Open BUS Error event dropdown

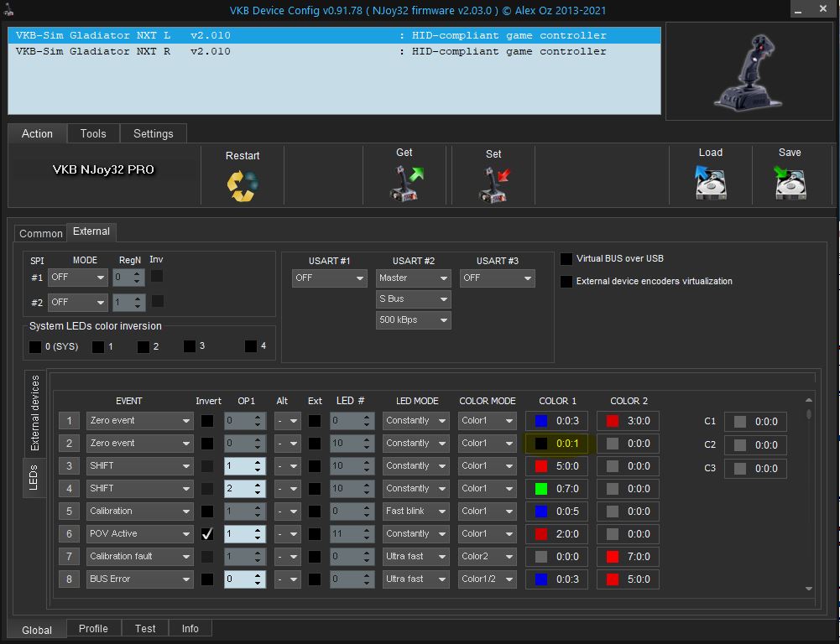pyautogui.click(x=139, y=579)
